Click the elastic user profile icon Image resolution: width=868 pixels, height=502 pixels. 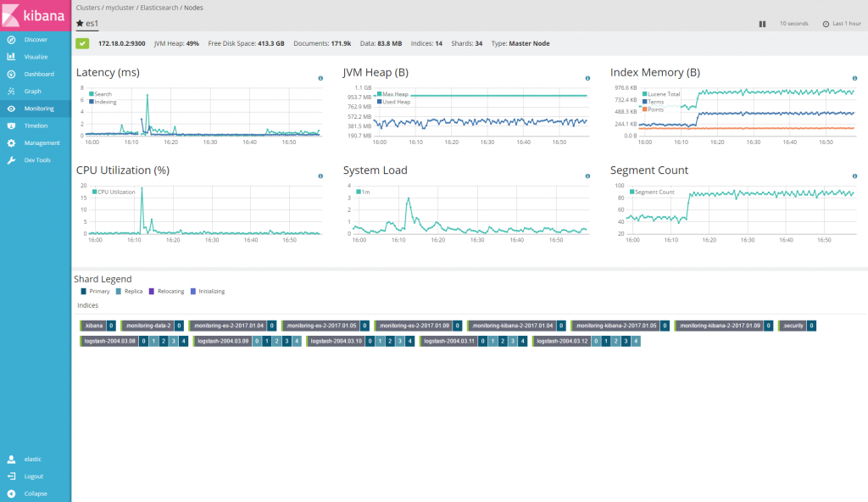(x=11, y=460)
